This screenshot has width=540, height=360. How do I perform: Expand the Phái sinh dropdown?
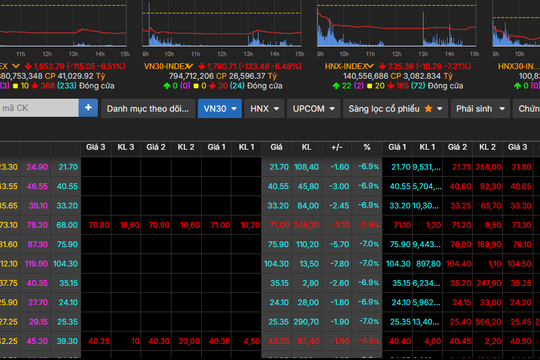480,109
